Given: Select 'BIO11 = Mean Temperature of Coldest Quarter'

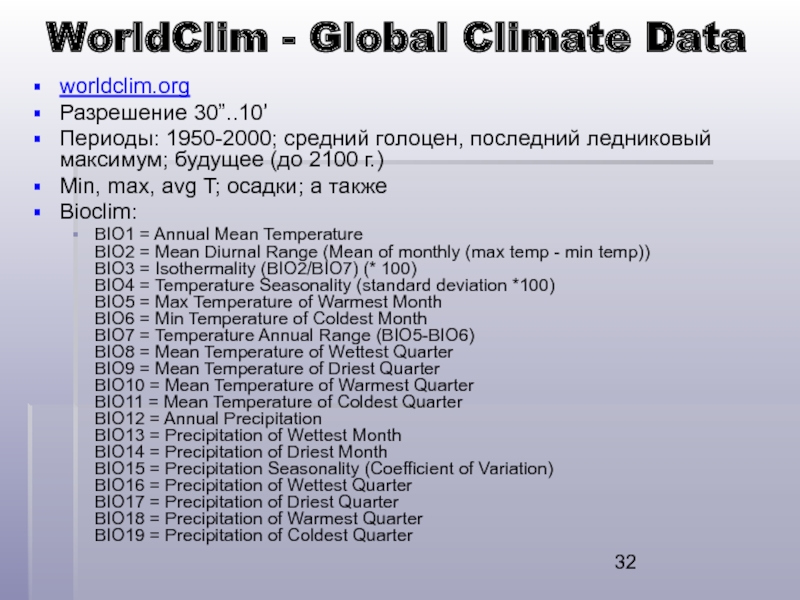Looking at the screenshot, I should 279,402.
